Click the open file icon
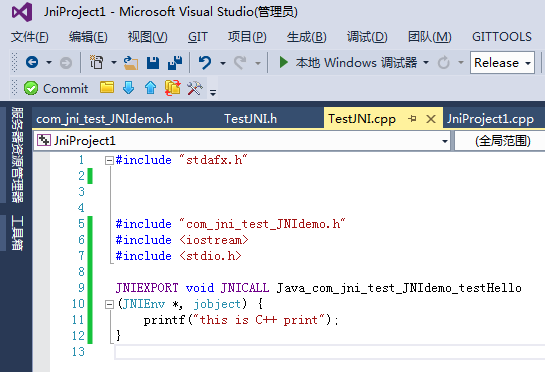Screen dimensions: 545x372 pos(131,63)
